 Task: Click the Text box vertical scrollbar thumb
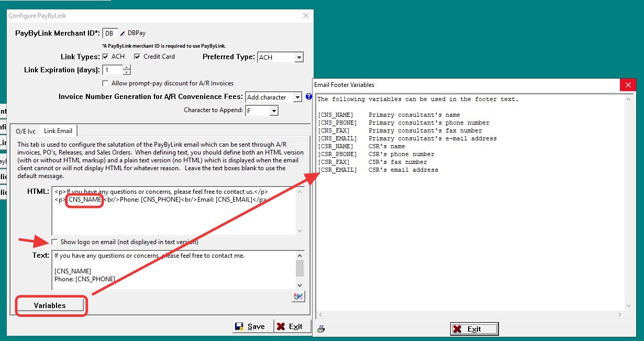click(x=299, y=267)
